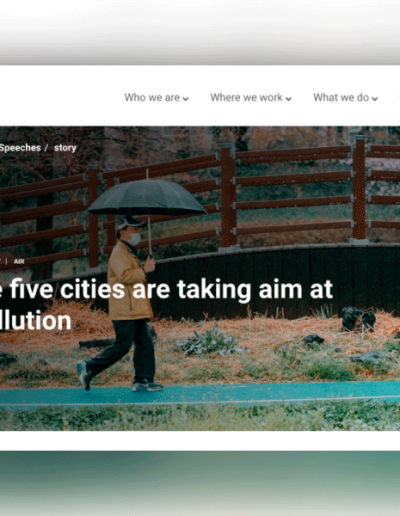Go to the Speeches breadcrumb link
Image resolution: width=400 pixels, height=516 pixels.
coord(20,148)
